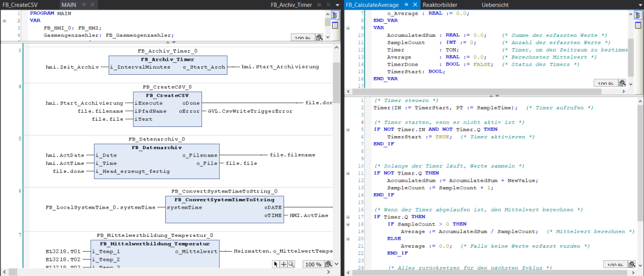This screenshot has width=644, height=276.
Task: Close the MAIN tab
Action: 92,5
